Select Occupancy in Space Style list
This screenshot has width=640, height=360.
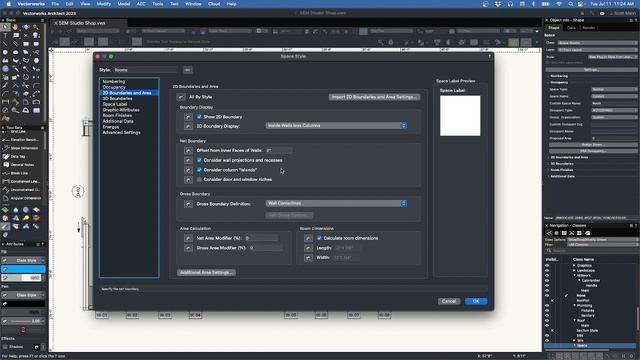(114, 87)
